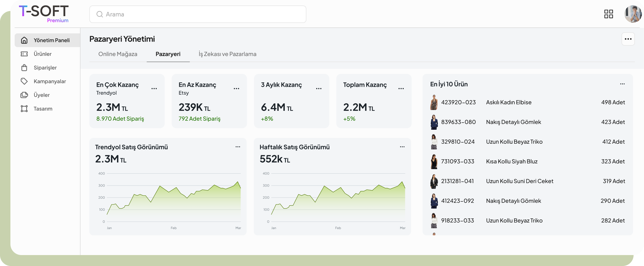
Task: Open the En İyi 10 Ürün list menu
Action: point(622,84)
